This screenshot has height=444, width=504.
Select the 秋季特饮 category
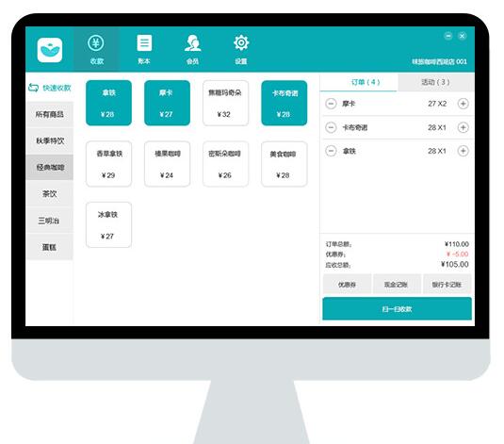[50, 140]
